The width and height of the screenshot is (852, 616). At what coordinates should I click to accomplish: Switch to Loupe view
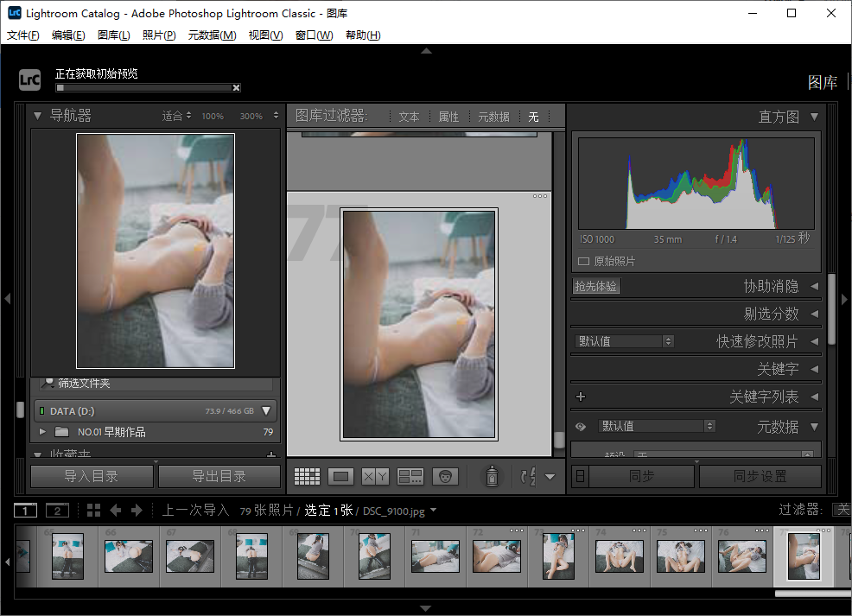341,476
